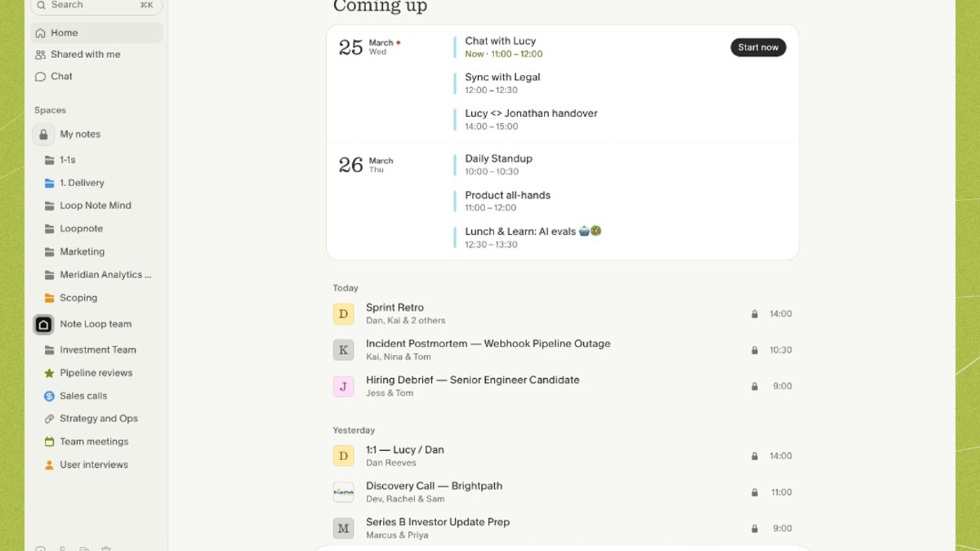Click the Brightpath logo thumbnail
Image resolution: width=980 pixels, height=551 pixels.
coord(343,492)
